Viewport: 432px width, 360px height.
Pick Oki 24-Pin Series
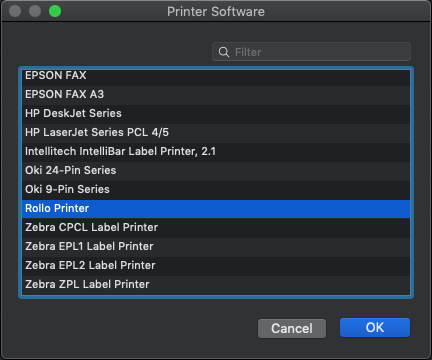[216, 171]
